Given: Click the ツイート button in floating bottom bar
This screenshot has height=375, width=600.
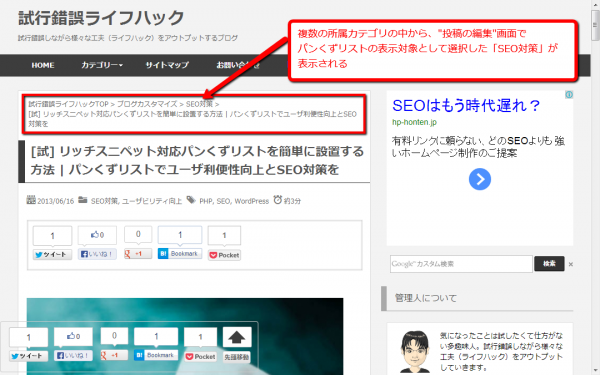Looking at the screenshot, I should [x=29, y=356].
